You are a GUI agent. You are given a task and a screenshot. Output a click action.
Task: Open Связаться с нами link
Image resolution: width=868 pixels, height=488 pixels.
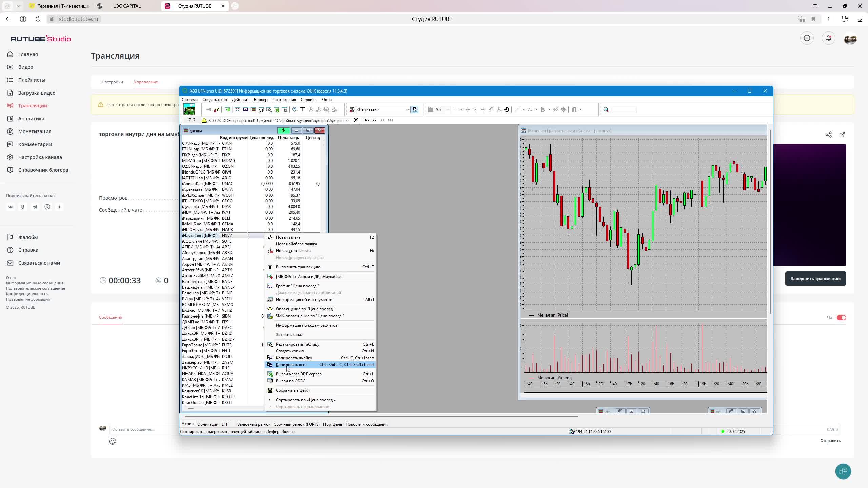click(39, 263)
